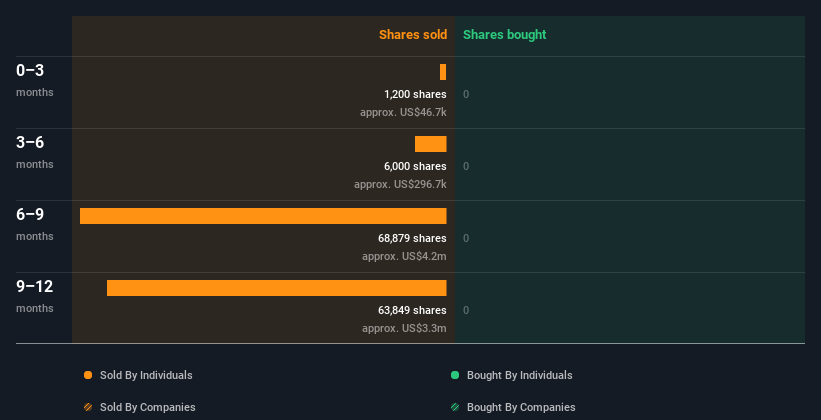Viewport: 821px width, 420px height.
Task: Click the striped Sold By Companies legend icon
Action: 88,407
